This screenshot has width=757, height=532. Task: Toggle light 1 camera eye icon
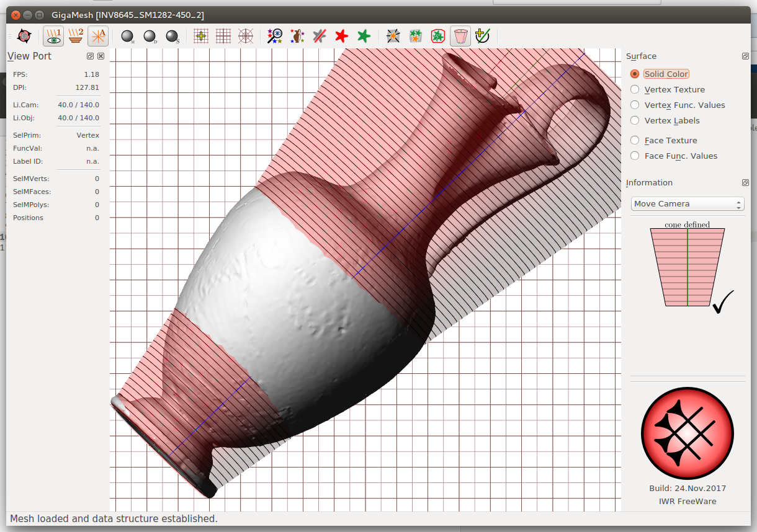point(53,37)
